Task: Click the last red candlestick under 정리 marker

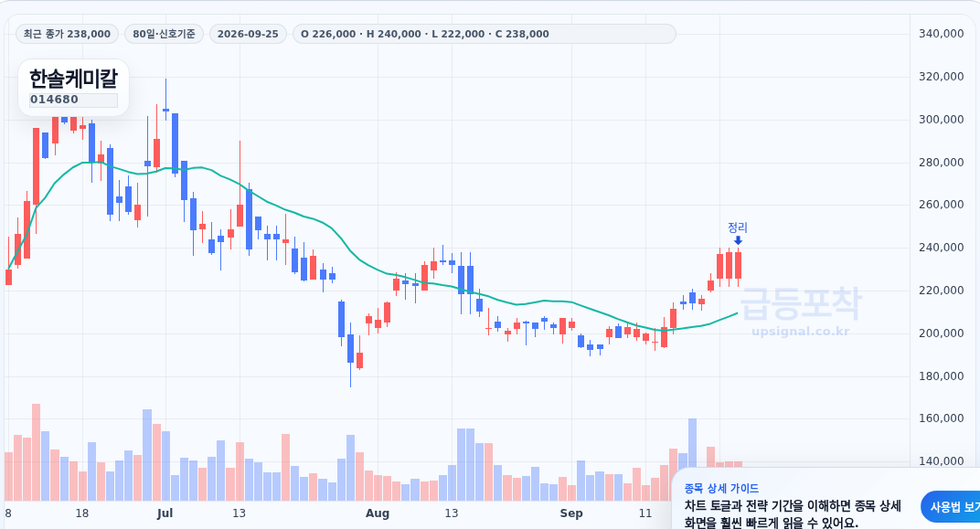Action: click(x=738, y=266)
